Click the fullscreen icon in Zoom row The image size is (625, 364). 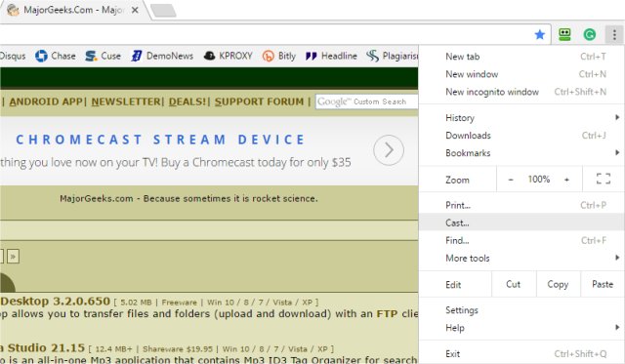(x=604, y=179)
